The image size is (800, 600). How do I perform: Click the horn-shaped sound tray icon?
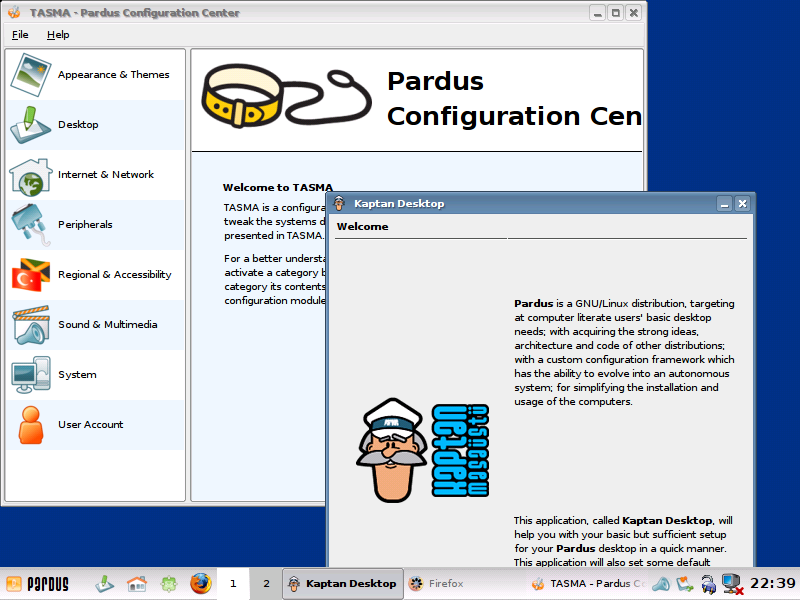coord(661,584)
